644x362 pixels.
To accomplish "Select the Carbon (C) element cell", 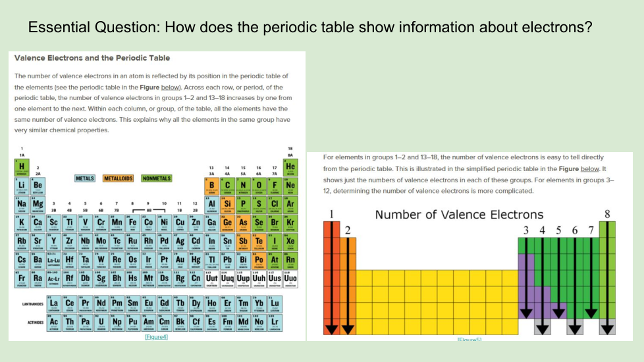I will (x=227, y=186).
